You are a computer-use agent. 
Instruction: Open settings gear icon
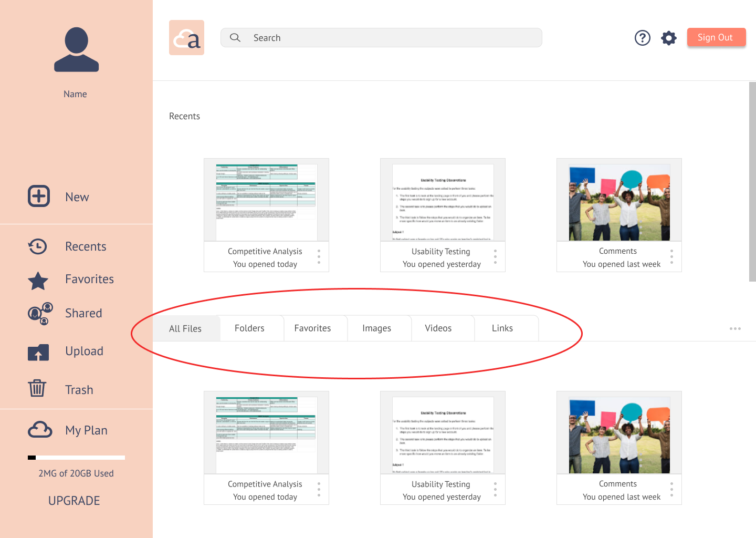click(669, 38)
